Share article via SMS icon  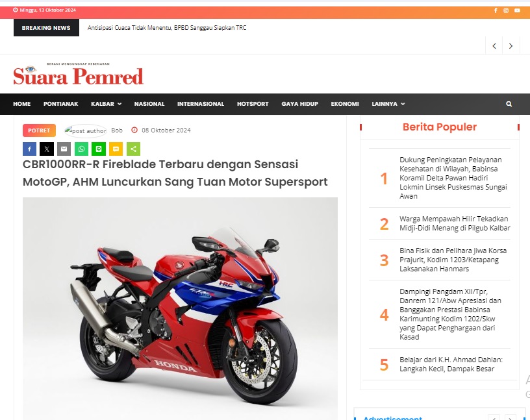click(x=116, y=149)
